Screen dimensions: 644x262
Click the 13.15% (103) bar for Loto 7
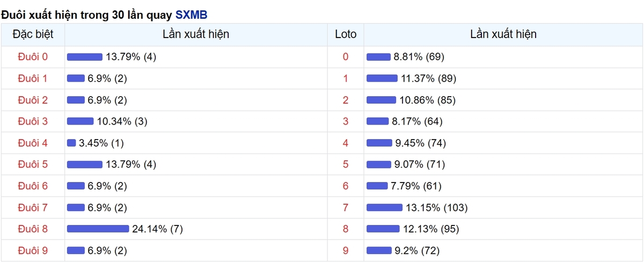[x=384, y=208]
